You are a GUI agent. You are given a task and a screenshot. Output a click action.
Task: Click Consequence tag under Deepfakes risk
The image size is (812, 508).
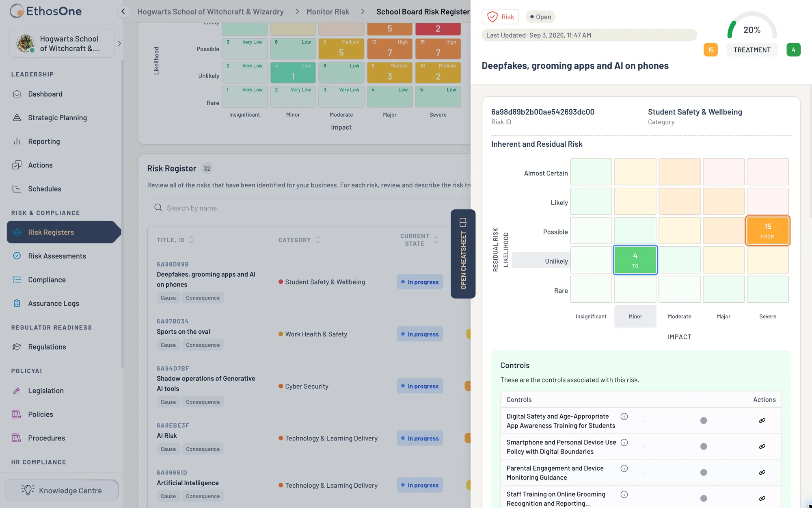203,298
